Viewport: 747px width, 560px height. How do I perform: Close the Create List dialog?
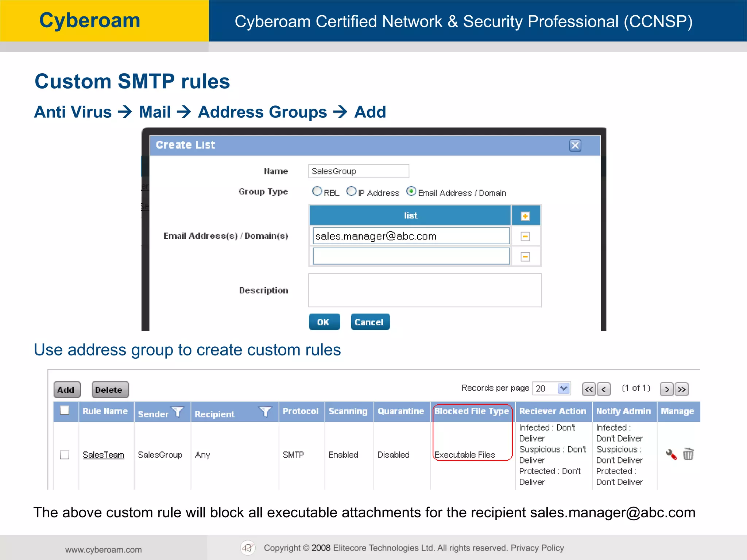(x=575, y=145)
